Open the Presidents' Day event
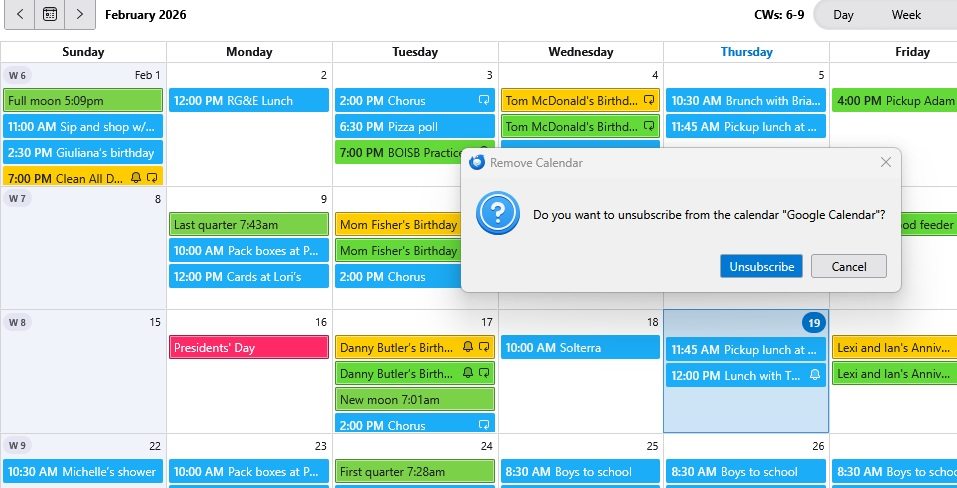The width and height of the screenshot is (957, 488). (x=249, y=348)
